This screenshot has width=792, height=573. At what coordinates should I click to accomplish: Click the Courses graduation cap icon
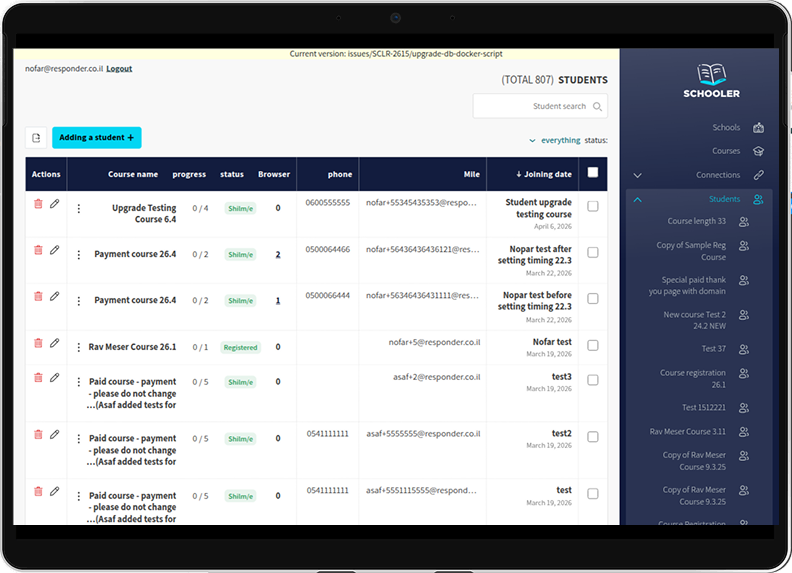click(x=758, y=151)
